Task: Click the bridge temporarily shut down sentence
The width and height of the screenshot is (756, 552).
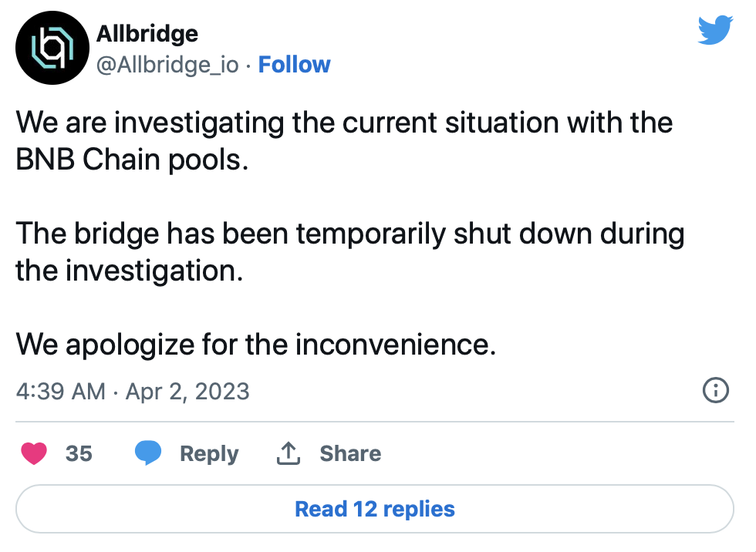Action: click(x=349, y=233)
